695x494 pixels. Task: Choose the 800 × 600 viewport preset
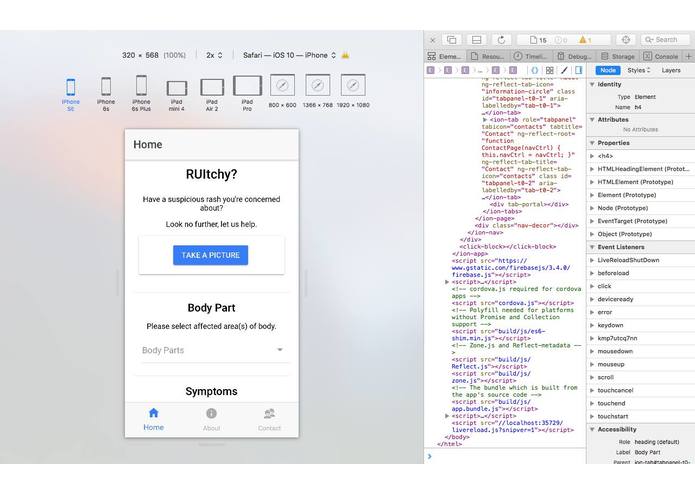tap(282, 91)
